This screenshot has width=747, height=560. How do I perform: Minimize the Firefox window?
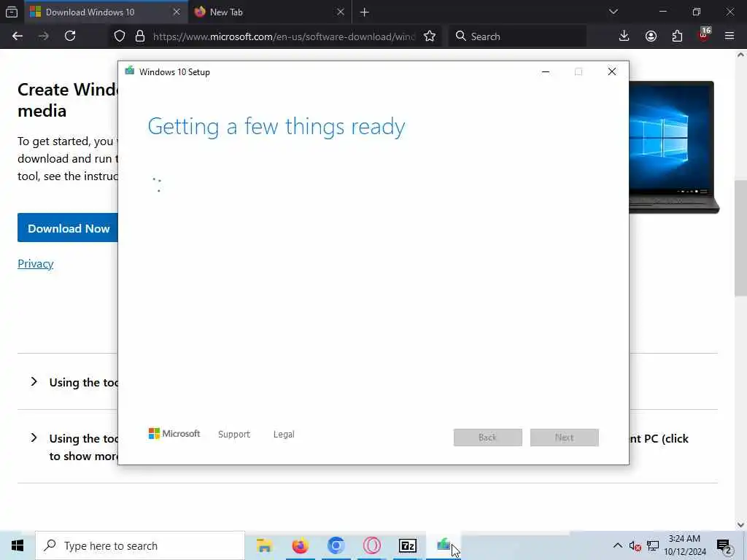662,12
